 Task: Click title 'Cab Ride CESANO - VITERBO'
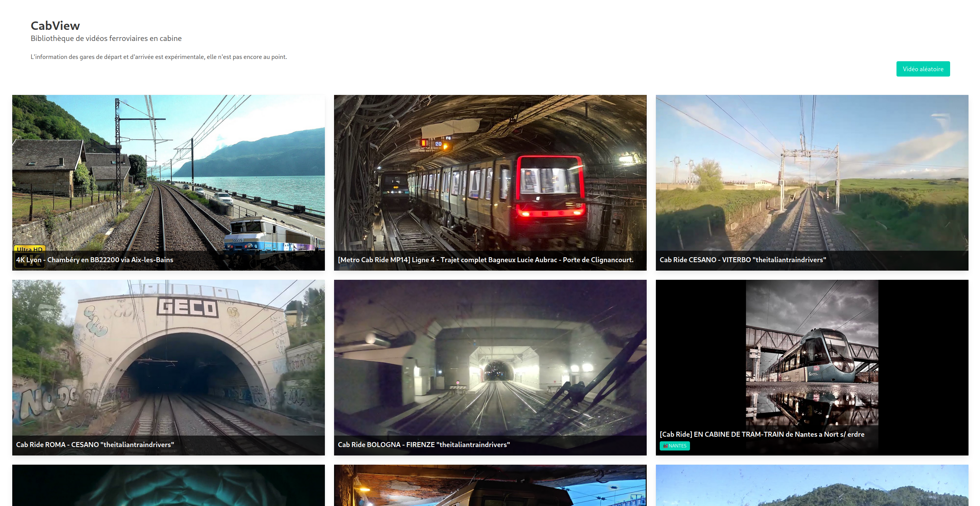(742, 260)
